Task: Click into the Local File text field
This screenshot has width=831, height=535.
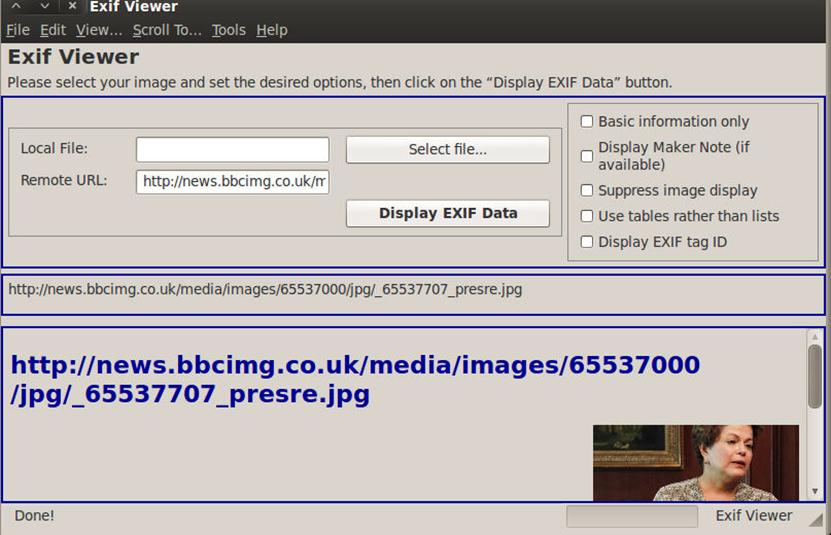Action: [232, 150]
